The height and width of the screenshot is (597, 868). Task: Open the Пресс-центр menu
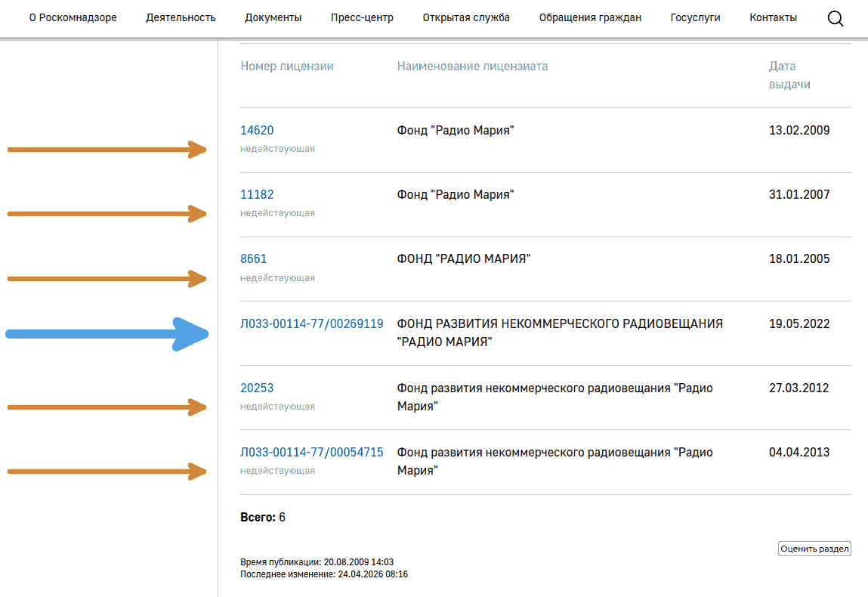(362, 17)
